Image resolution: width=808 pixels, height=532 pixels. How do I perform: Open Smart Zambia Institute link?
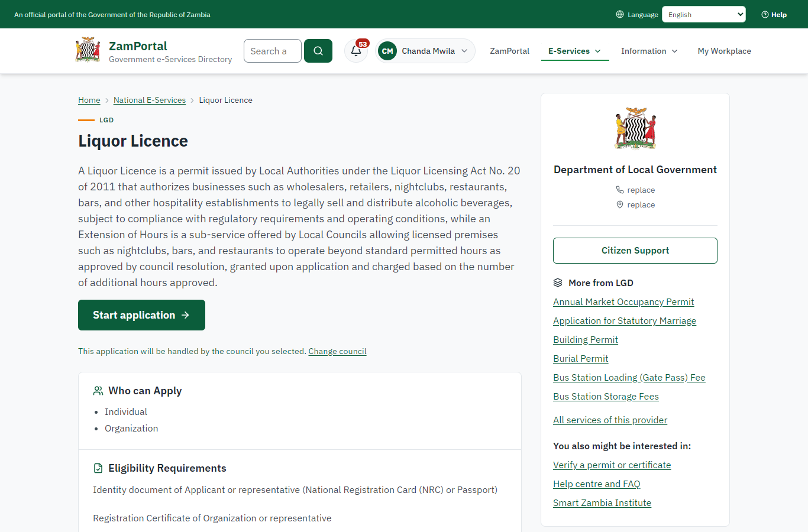tap(602, 502)
